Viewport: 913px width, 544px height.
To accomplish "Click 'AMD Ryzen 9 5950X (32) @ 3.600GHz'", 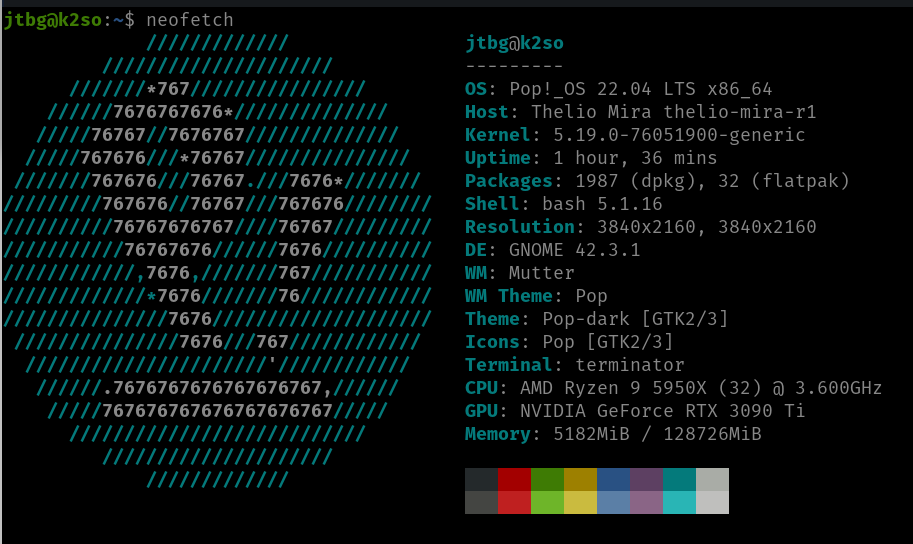I will pyautogui.click(x=701, y=388).
